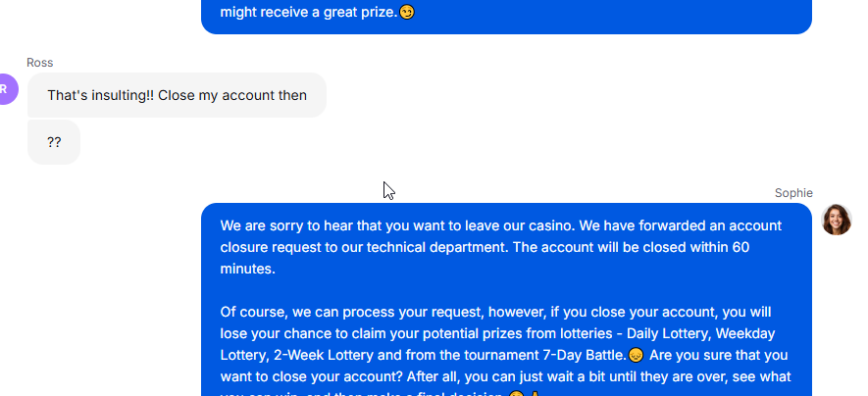Open Sophie's profile photo
The image size is (868, 396).
tap(836, 220)
